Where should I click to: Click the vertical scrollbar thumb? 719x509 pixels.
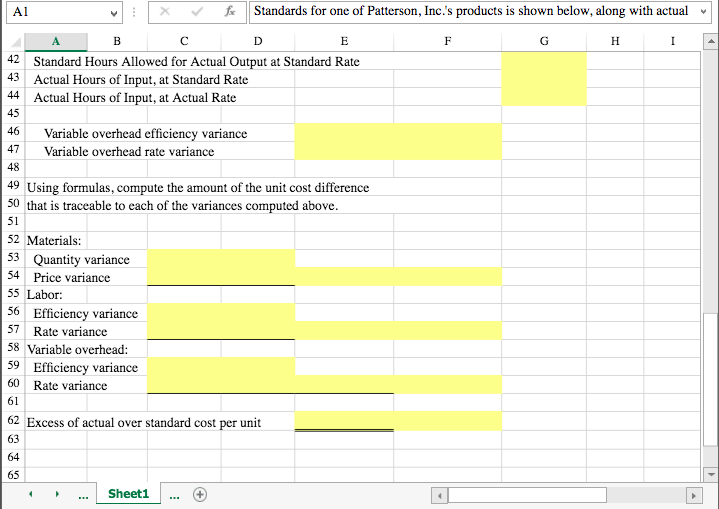click(x=711, y=380)
